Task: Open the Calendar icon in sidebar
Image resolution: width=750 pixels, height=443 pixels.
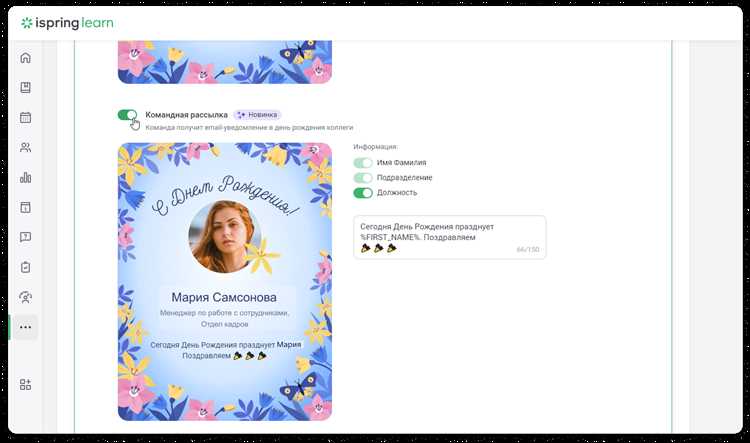Action: pos(25,118)
